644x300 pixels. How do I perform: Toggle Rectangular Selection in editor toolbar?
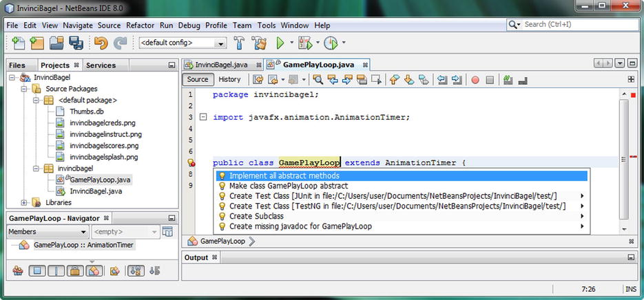click(x=376, y=80)
